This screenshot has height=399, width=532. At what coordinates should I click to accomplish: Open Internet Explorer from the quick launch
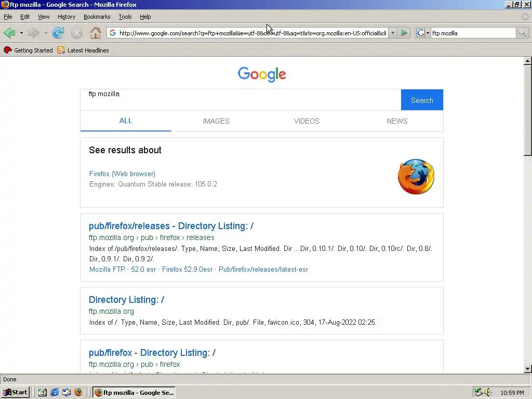tap(54, 393)
